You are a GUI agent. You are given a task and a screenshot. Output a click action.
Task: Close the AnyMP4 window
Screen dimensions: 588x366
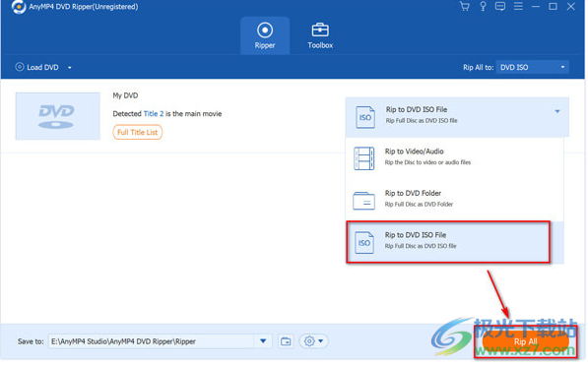point(570,6)
